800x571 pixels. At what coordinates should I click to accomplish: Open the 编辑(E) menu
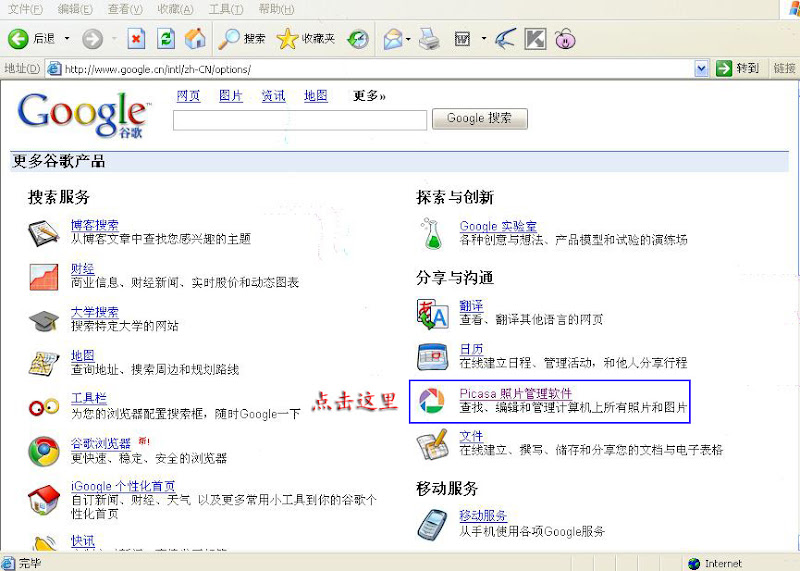point(75,9)
